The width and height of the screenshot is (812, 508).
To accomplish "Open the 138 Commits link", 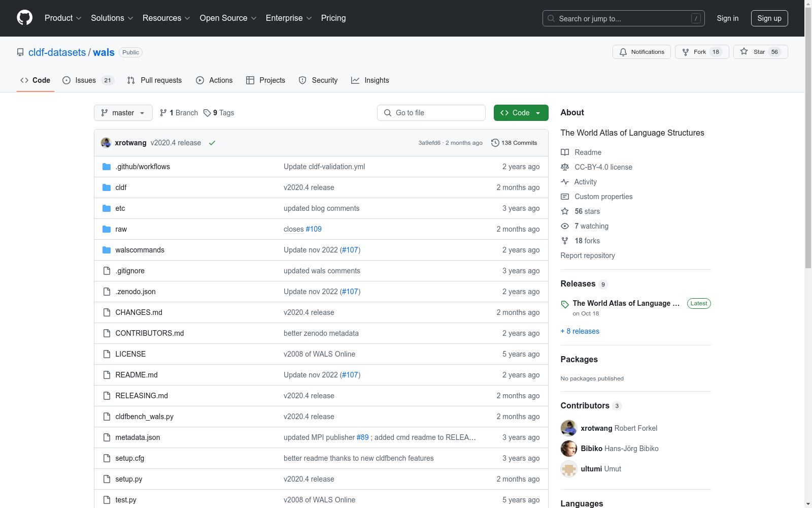I will (514, 143).
